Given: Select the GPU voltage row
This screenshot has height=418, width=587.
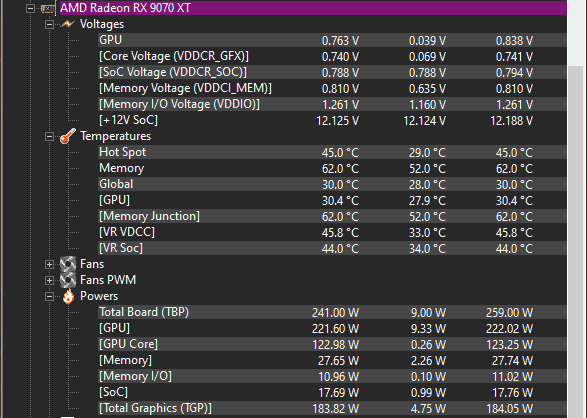Looking at the screenshot, I should [x=332, y=40].
